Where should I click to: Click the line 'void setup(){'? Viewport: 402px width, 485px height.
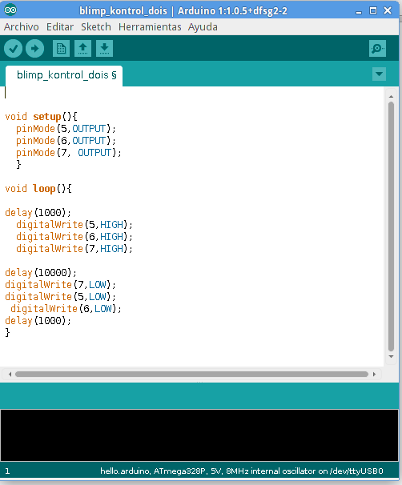point(41,117)
